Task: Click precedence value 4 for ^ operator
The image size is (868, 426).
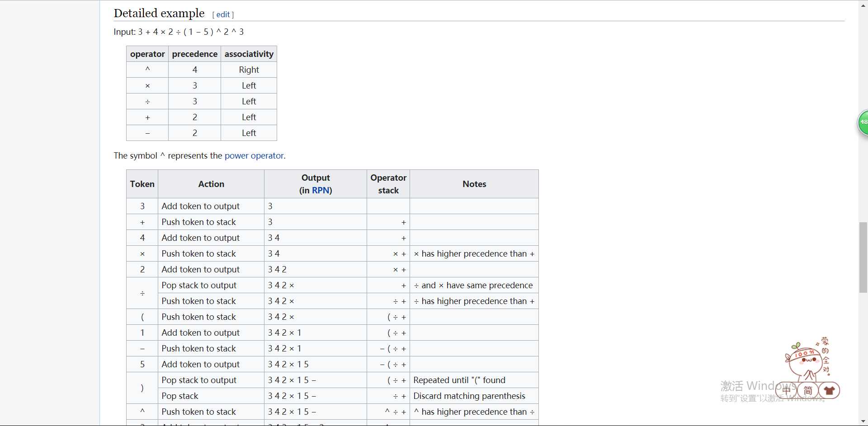Action: (x=194, y=70)
